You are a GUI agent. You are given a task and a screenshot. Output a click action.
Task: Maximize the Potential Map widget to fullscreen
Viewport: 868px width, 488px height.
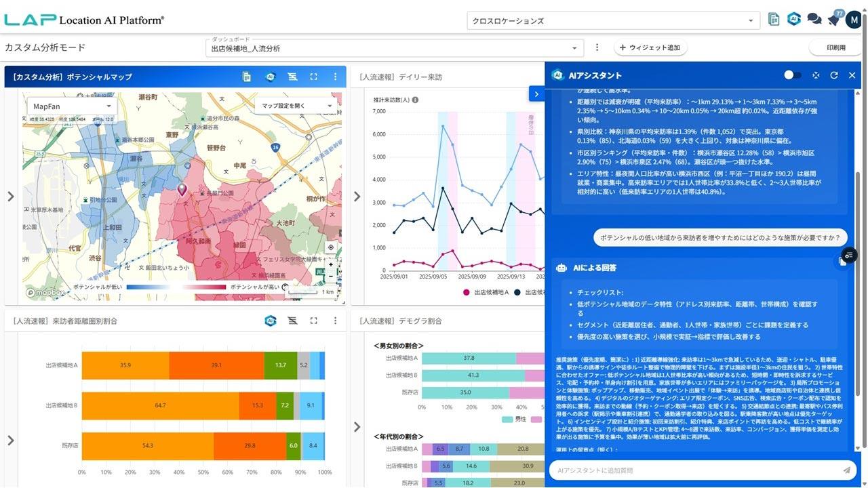pos(313,77)
